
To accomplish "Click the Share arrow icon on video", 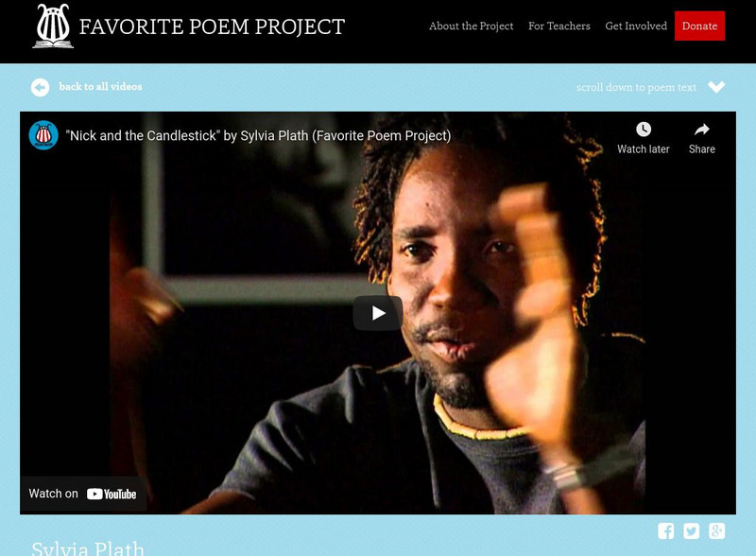I will pyautogui.click(x=701, y=130).
